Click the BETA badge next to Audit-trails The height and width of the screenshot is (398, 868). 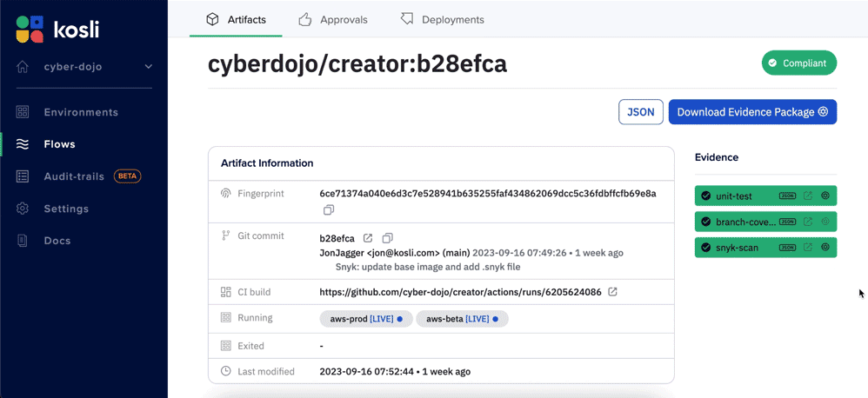coord(127,176)
